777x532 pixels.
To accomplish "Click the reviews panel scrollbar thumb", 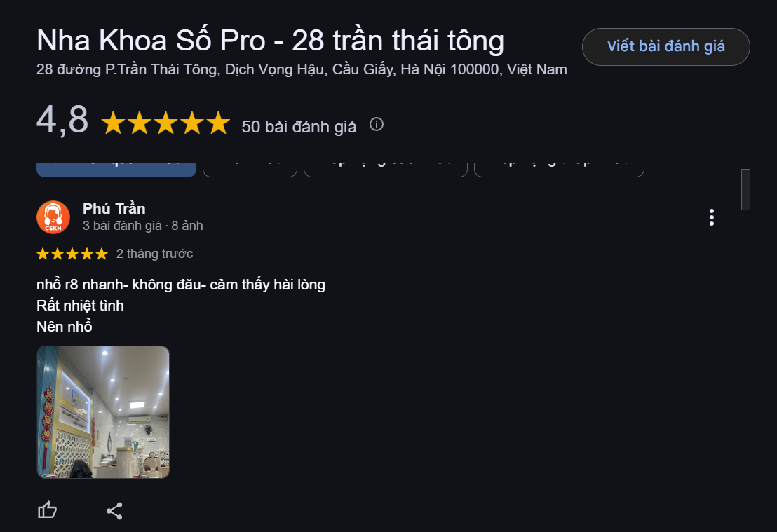I will [x=745, y=190].
